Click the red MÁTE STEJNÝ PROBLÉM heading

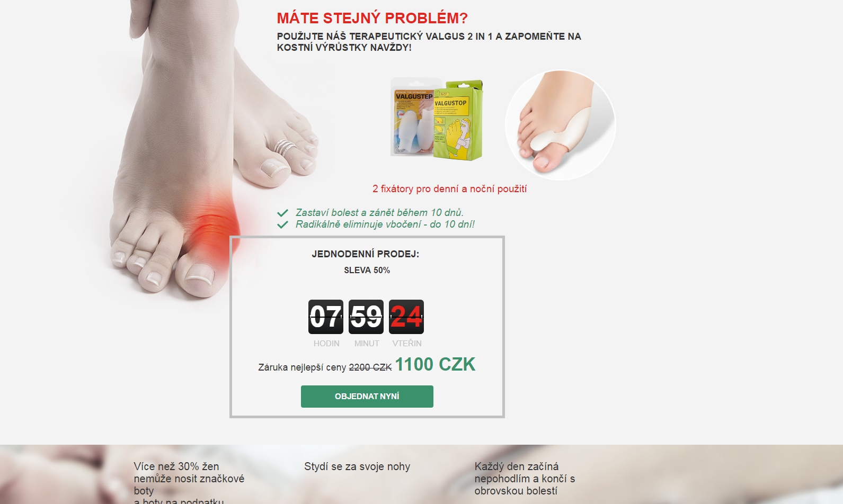pyautogui.click(x=372, y=18)
